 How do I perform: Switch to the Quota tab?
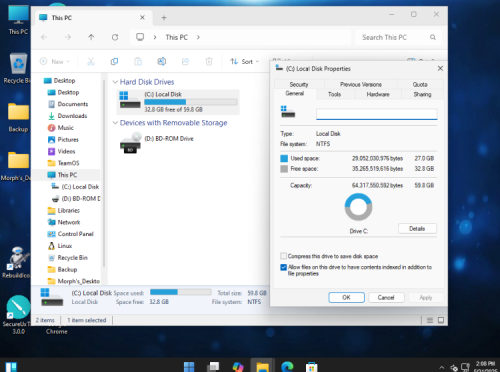(x=420, y=84)
